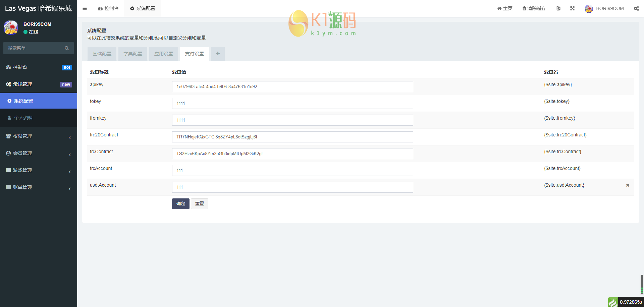Viewport: 644px width, 307px height.
Task: Click the 重置 reset button
Action: (199, 203)
